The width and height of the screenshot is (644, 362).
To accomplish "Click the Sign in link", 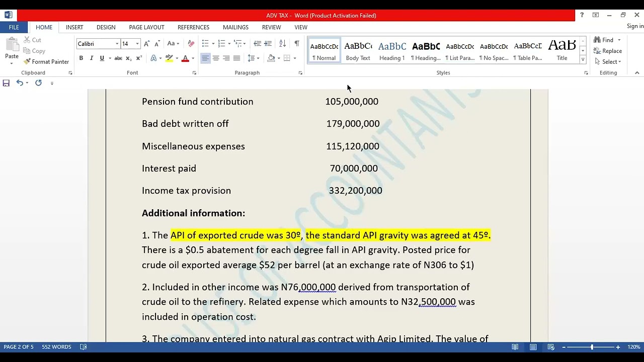I will (635, 26).
